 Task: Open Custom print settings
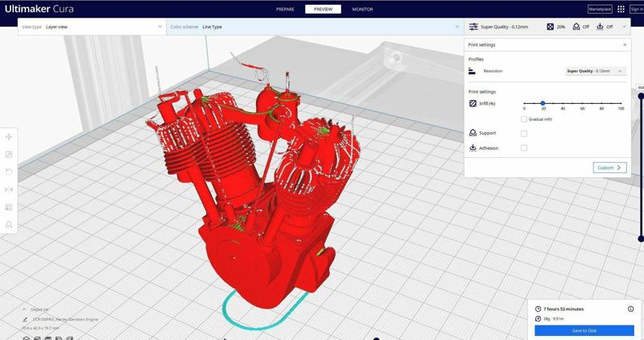(609, 168)
